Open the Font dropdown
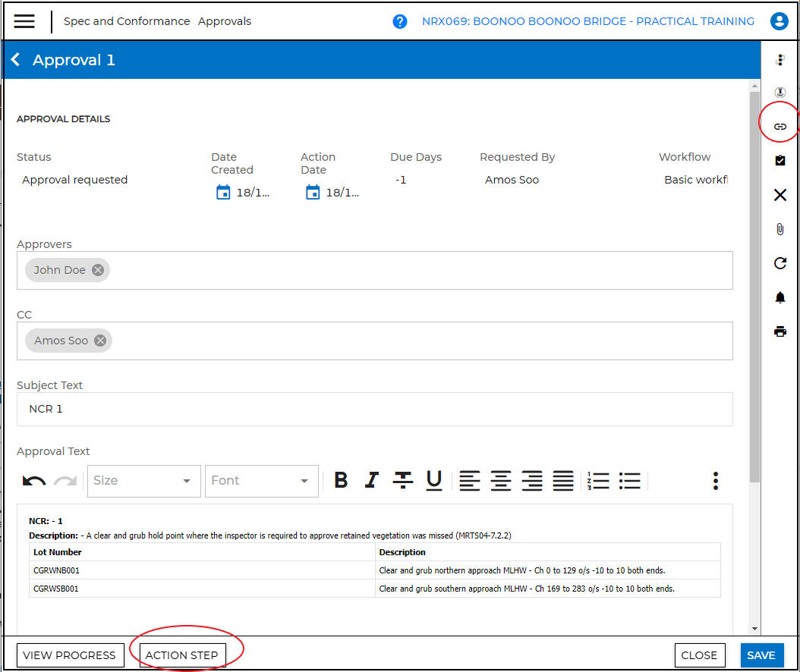The image size is (800, 672). tap(261, 481)
